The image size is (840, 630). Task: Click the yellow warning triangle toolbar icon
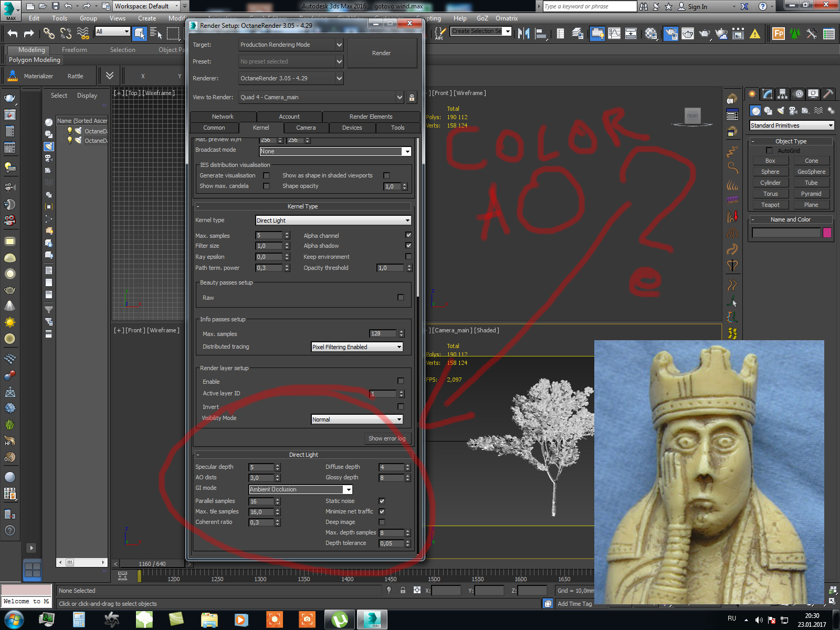click(755, 34)
